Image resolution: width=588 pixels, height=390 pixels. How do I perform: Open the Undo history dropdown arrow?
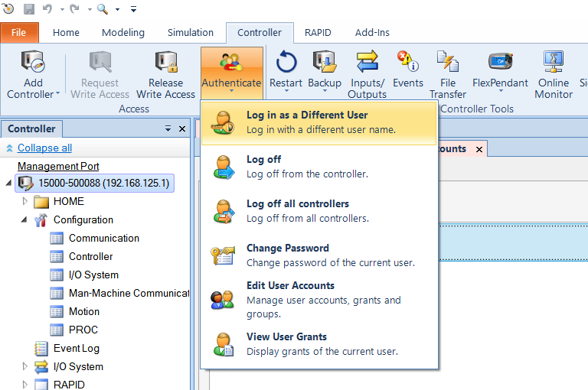click(x=62, y=9)
